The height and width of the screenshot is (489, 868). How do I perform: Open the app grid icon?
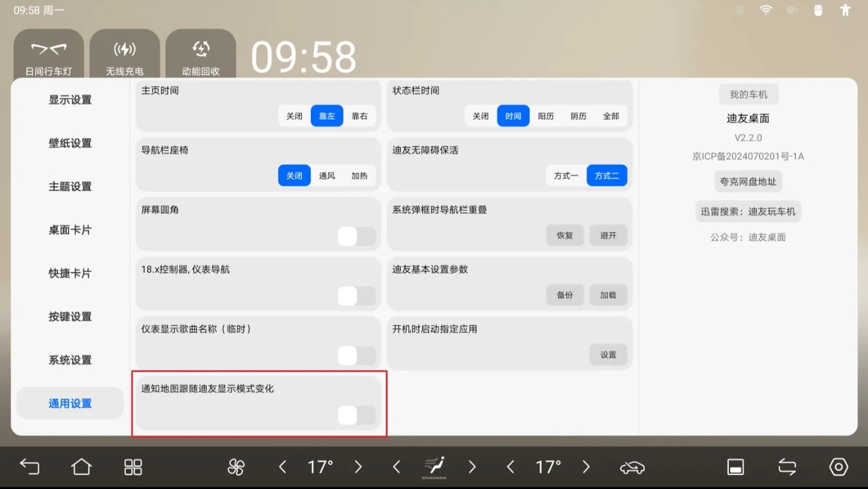click(x=133, y=467)
